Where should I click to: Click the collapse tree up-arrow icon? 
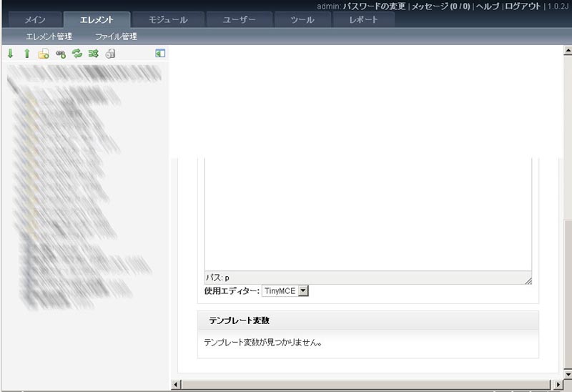click(27, 54)
